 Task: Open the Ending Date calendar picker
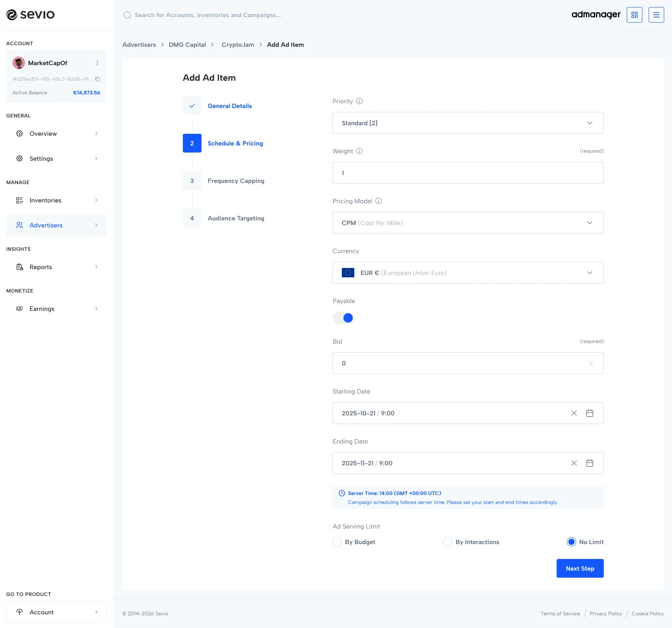[590, 463]
